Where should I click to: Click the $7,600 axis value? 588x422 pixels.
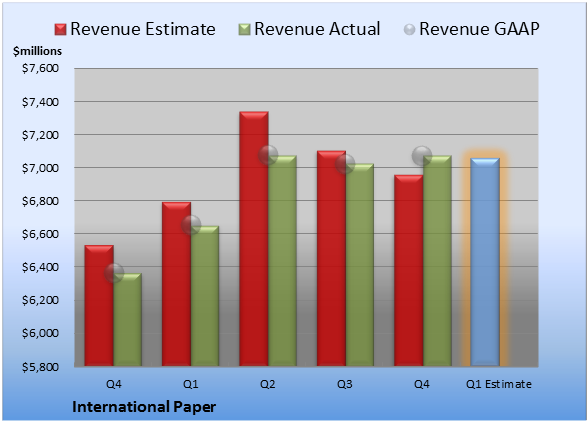pos(40,68)
